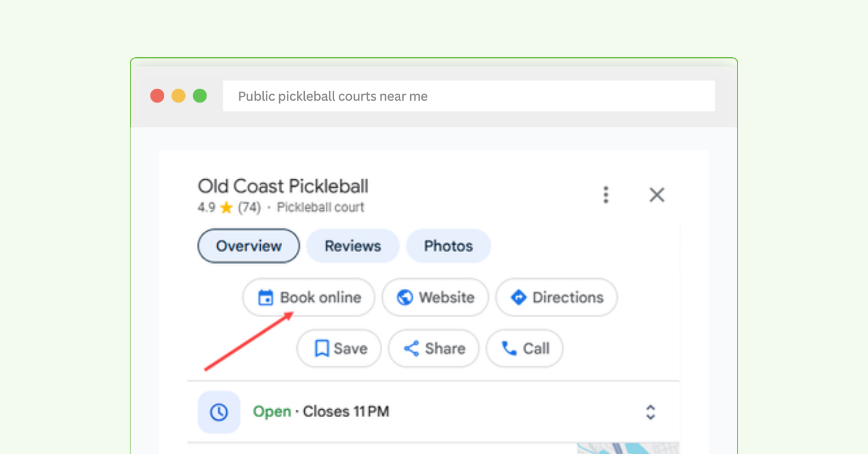Click the 'Open' status text
868x454 pixels.
tap(272, 412)
